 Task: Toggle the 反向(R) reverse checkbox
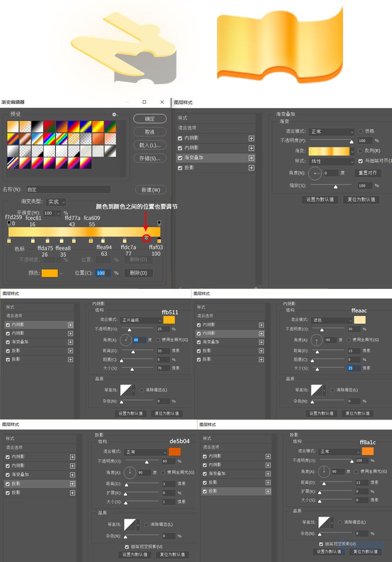click(x=360, y=151)
